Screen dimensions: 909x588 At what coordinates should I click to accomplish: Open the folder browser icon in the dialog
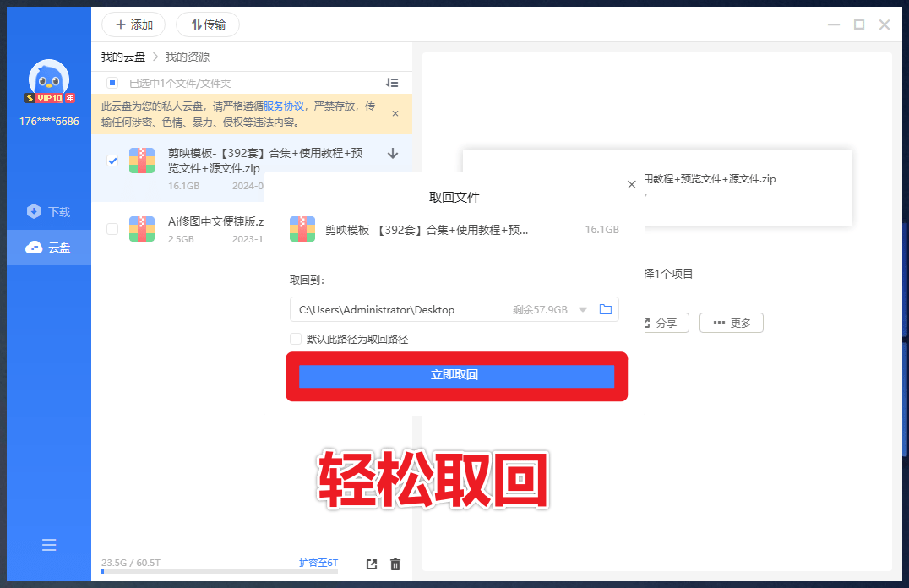pos(605,309)
